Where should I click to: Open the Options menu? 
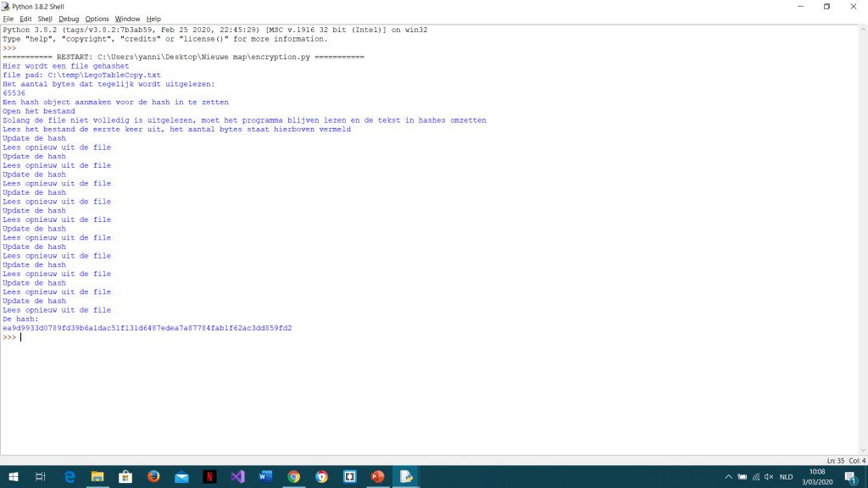(97, 19)
